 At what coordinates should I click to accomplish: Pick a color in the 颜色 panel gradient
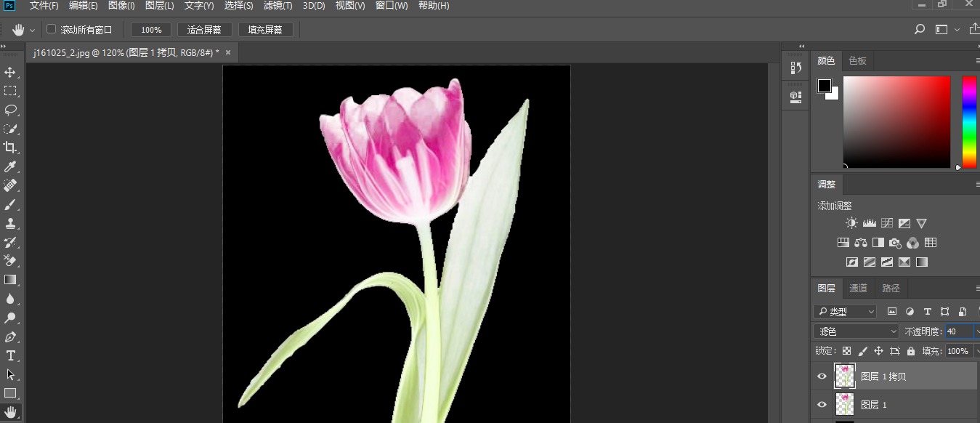(897, 122)
